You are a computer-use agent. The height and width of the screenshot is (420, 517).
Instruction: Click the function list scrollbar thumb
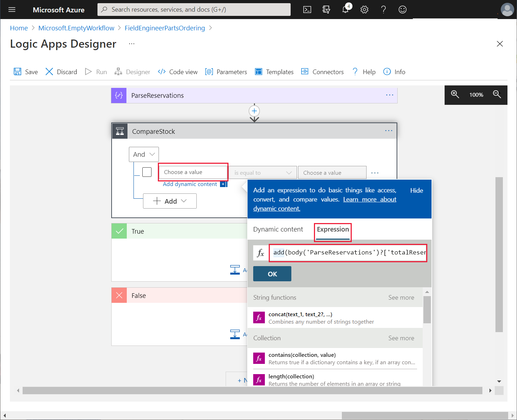[427, 310]
